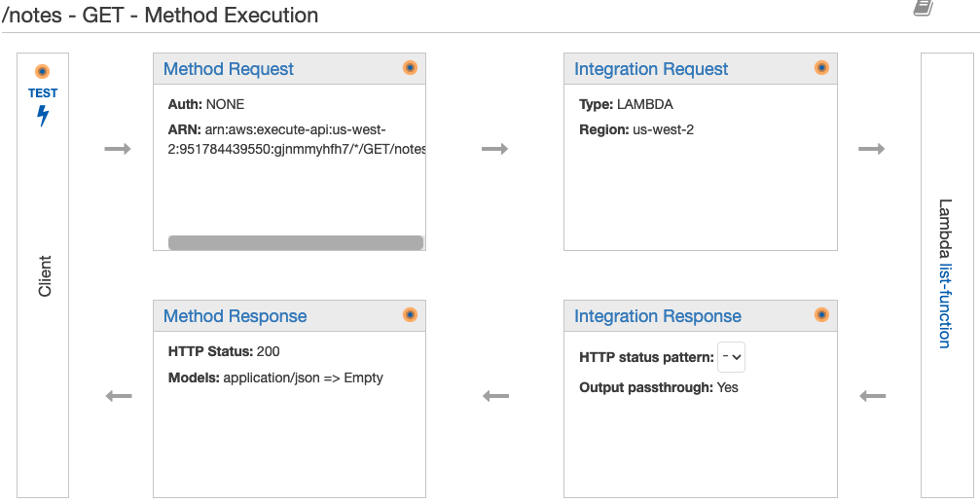Click the arrow from Client to Method Request
The height and width of the screenshot is (504, 980).
118,149
